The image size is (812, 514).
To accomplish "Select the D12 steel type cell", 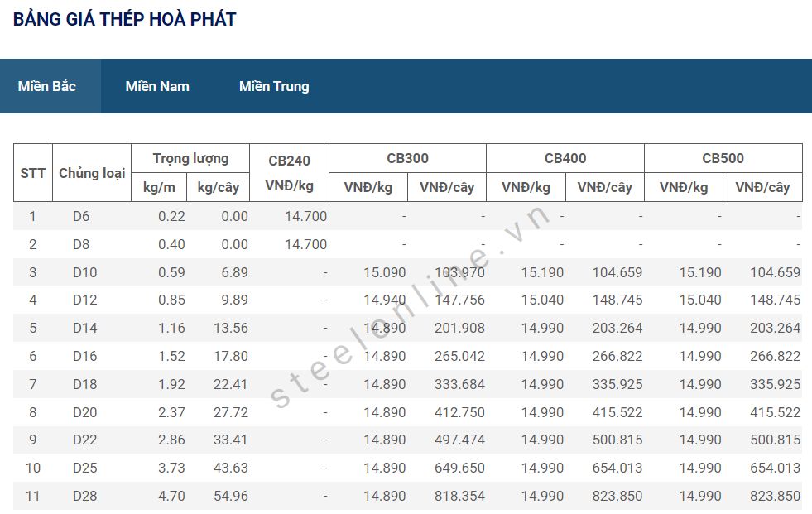I will pyautogui.click(x=85, y=300).
